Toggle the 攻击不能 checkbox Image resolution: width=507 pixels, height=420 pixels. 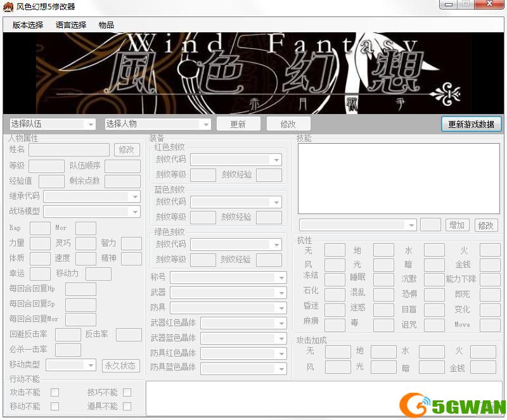[x=55, y=393]
